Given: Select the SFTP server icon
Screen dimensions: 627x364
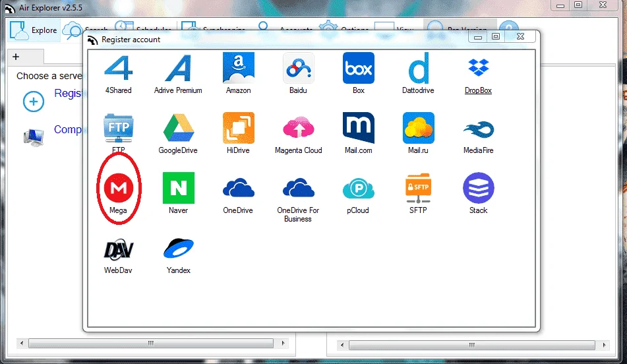Looking at the screenshot, I should click(418, 188).
